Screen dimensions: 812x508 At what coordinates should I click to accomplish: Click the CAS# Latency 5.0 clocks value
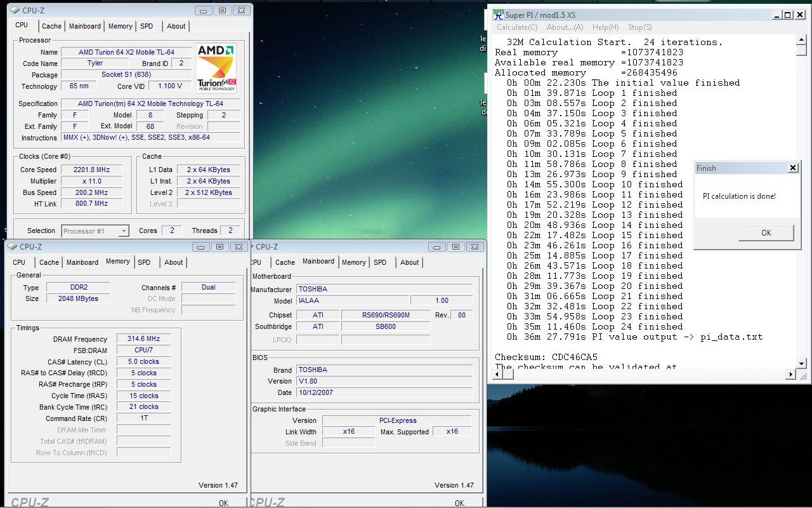point(143,362)
